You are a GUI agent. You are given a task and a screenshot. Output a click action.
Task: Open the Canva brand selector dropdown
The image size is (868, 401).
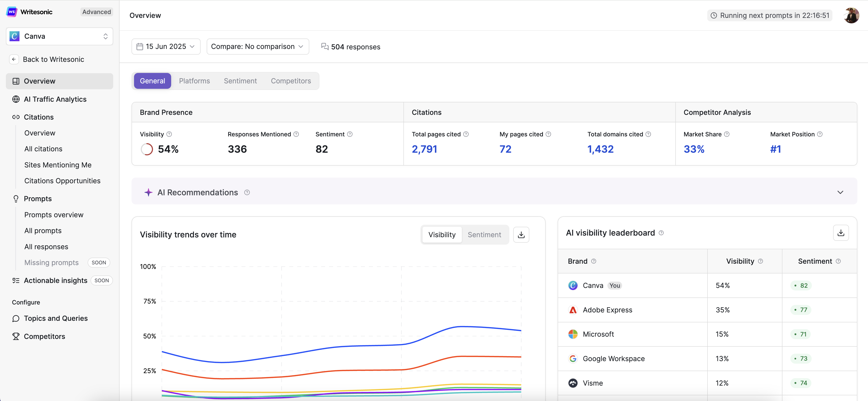click(59, 36)
